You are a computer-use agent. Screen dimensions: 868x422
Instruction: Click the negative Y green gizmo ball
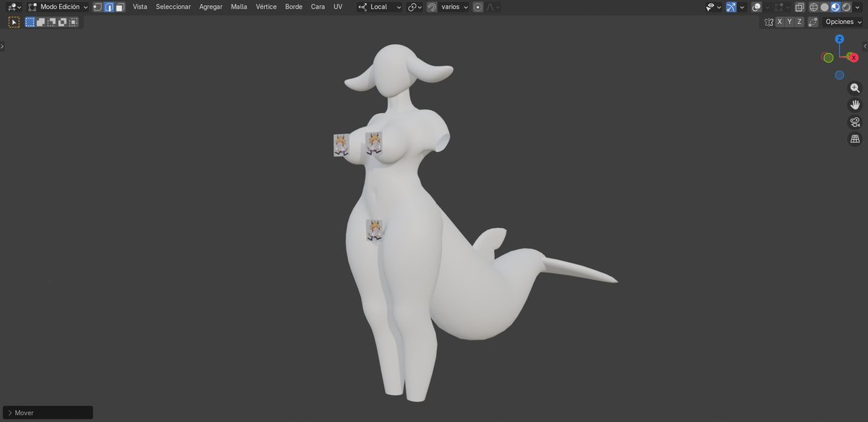click(x=828, y=58)
